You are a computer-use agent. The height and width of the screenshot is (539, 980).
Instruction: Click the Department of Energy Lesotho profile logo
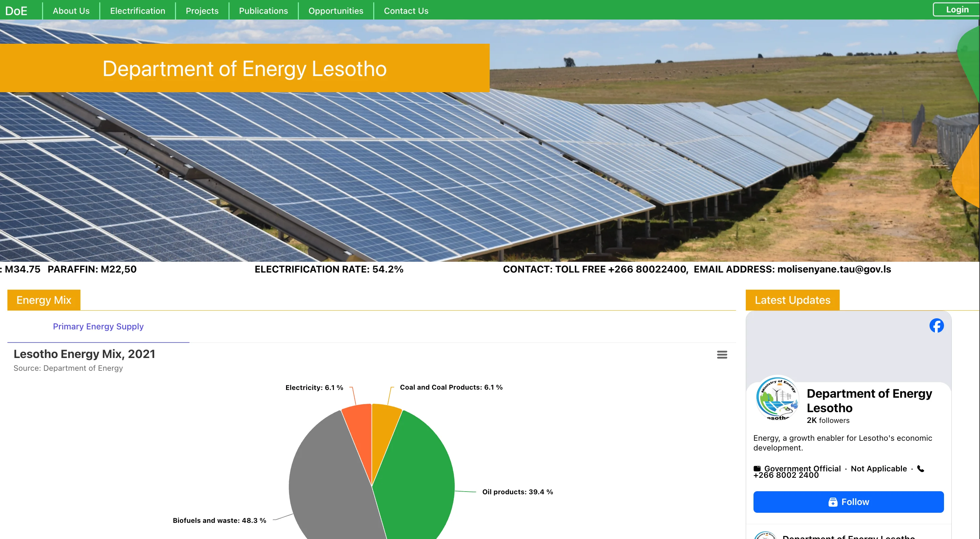[777, 398]
